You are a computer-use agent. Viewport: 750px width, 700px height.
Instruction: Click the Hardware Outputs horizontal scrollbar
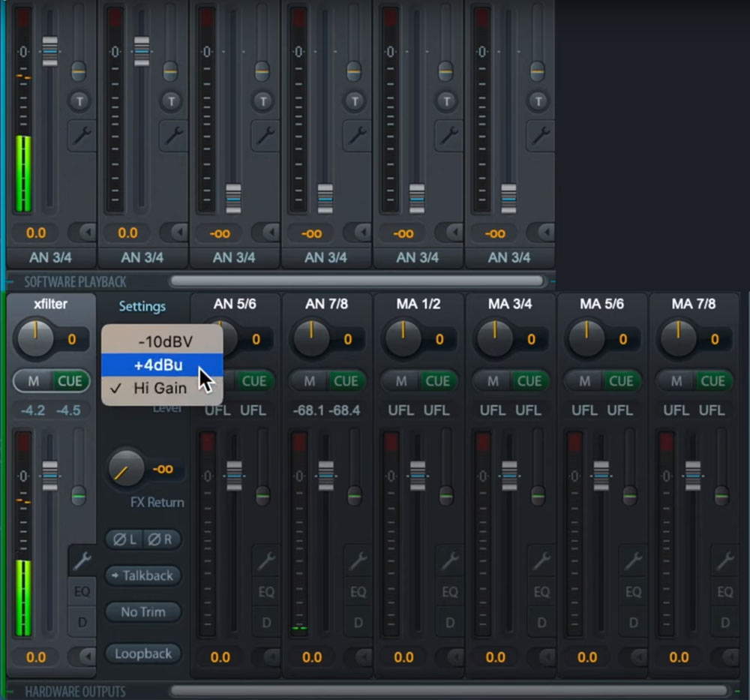(x=448, y=690)
